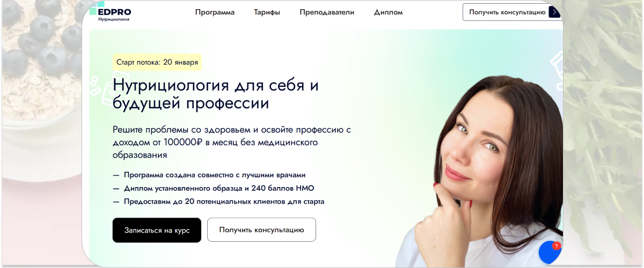Viewport: 644px width, 268px height.
Task: Click the outlined Получить консультацию button below the bullet list
Action: (261, 230)
